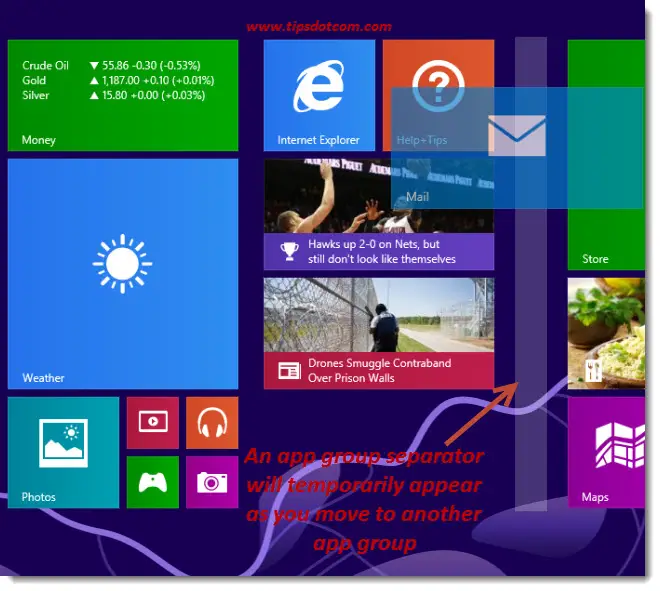
Task: Open the Money tile
Action: (123, 95)
